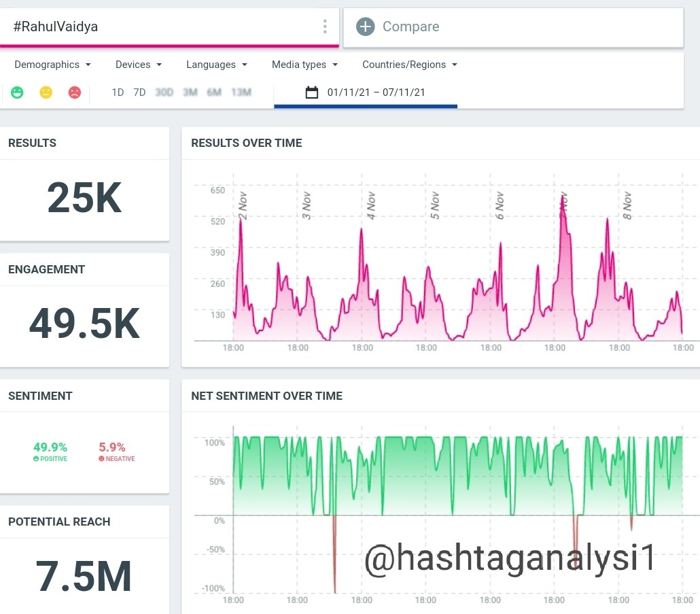Toggle the red negative sentiment face filter
Viewport: 700px width, 614px height.
tap(75, 92)
